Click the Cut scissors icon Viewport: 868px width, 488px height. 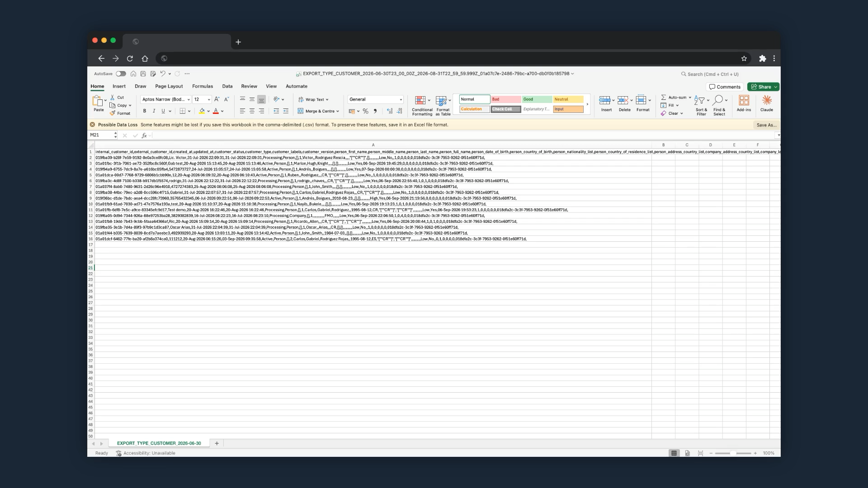point(113,98)
